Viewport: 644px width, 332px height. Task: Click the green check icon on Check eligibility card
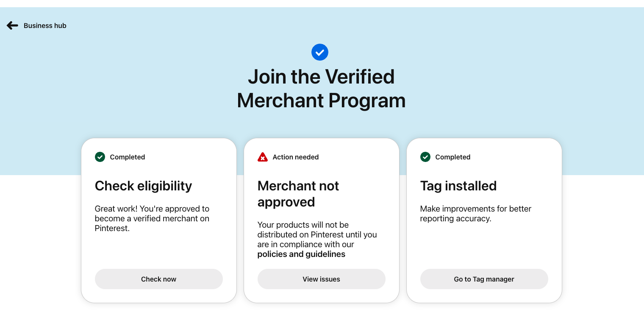click(100, 157)
